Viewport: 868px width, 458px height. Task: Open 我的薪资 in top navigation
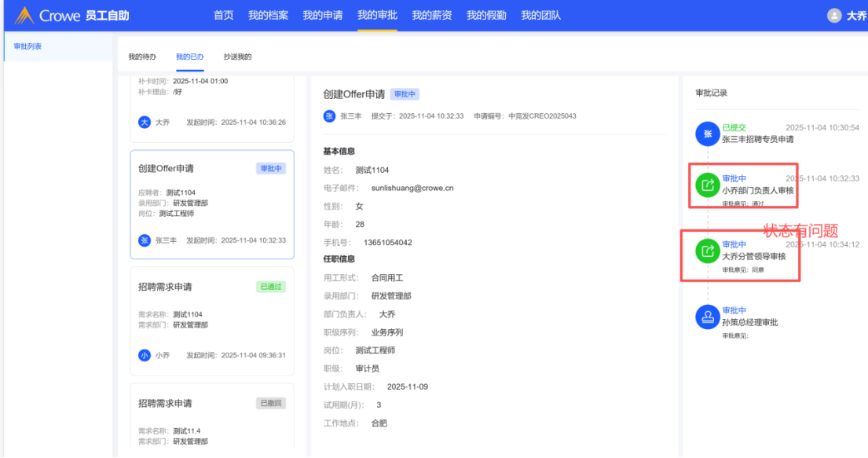click(432, 16)
